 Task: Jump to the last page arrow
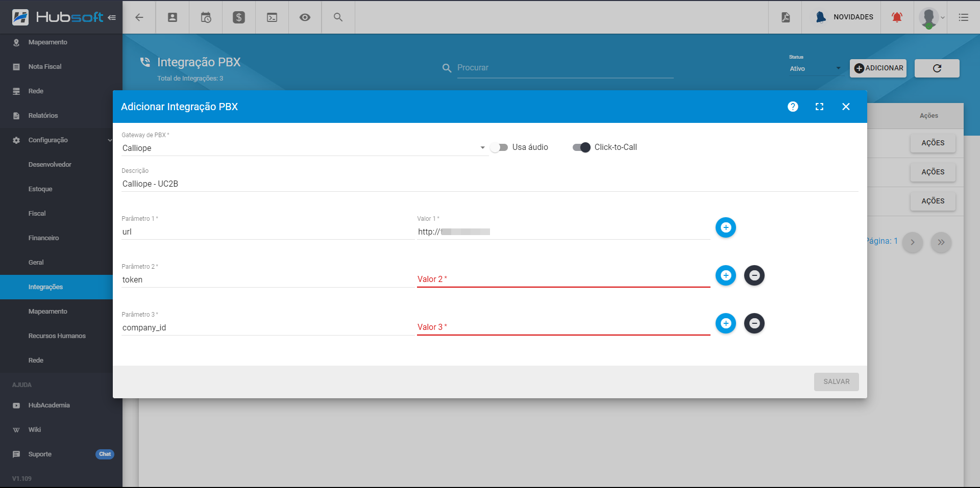pos(941,242)
